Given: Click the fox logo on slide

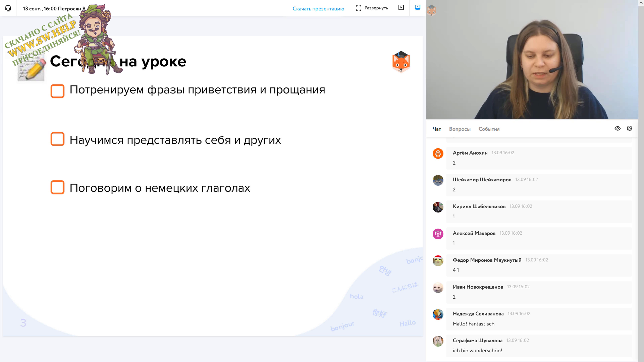Looking at the screenshot, I should pos(401,62).
